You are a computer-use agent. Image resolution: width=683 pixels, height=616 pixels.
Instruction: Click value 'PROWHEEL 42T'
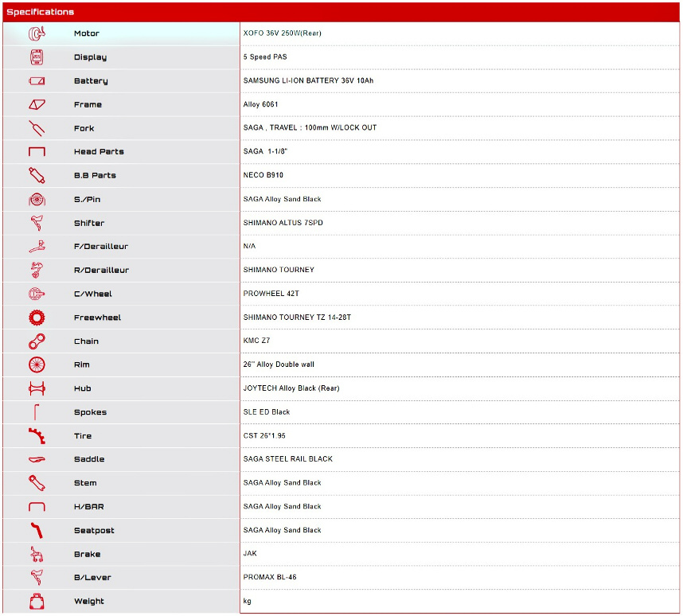(271, 294)
